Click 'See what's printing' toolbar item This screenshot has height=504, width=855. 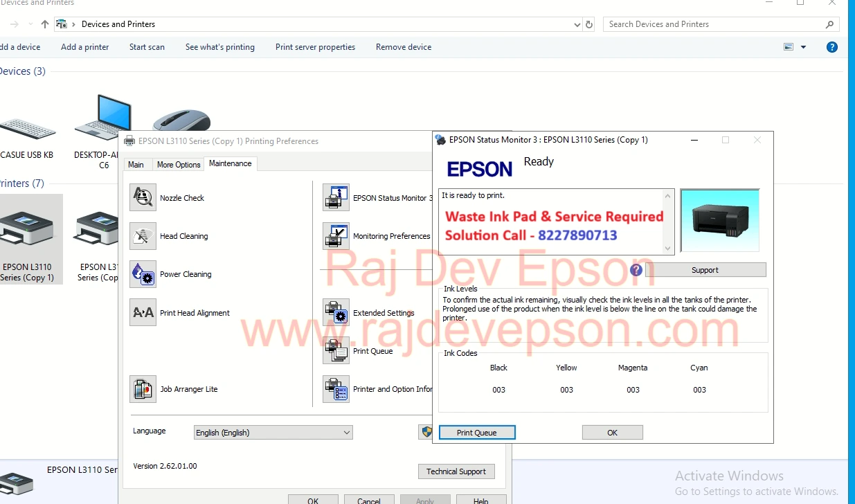(x=219, y=47)
